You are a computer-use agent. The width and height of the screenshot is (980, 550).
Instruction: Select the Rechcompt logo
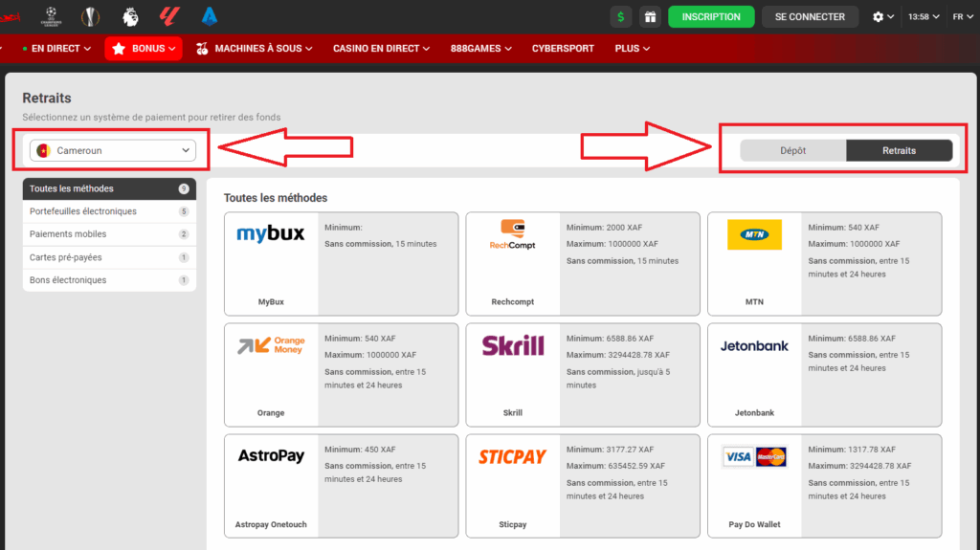coord(513,234)
